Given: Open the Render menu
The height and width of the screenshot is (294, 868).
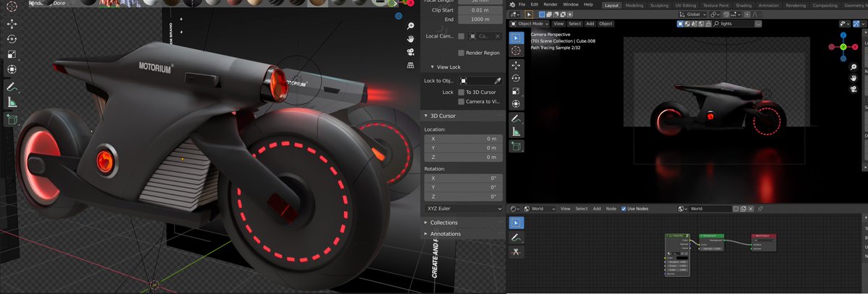Looking at the screenshot, I should pyautogui.click(x=550, y=4).
